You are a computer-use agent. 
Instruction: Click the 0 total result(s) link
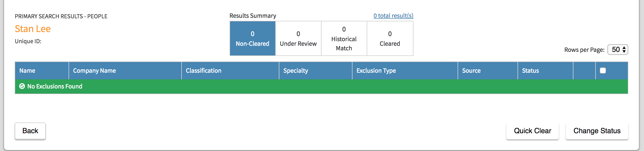click(x=393, y=16)
